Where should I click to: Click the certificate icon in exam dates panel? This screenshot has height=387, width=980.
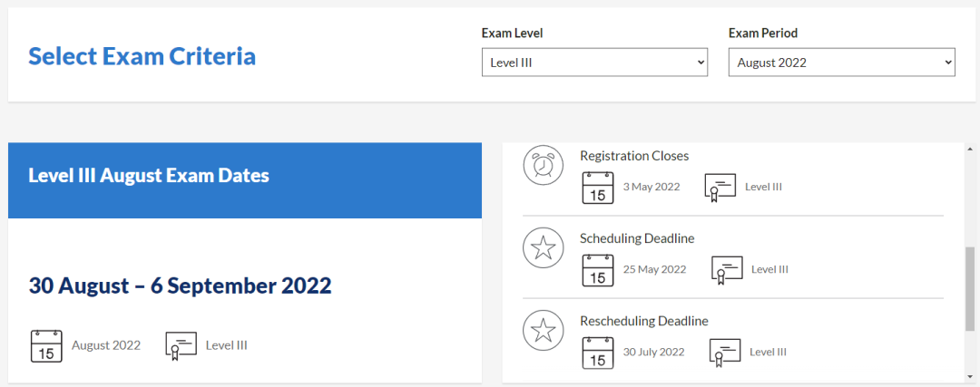[181, 345]
